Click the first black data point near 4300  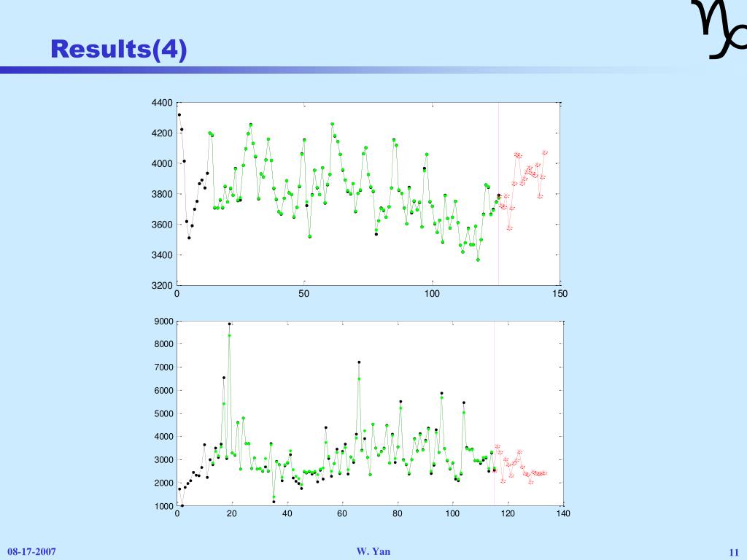pyautogui.click(x=179, y=114)
